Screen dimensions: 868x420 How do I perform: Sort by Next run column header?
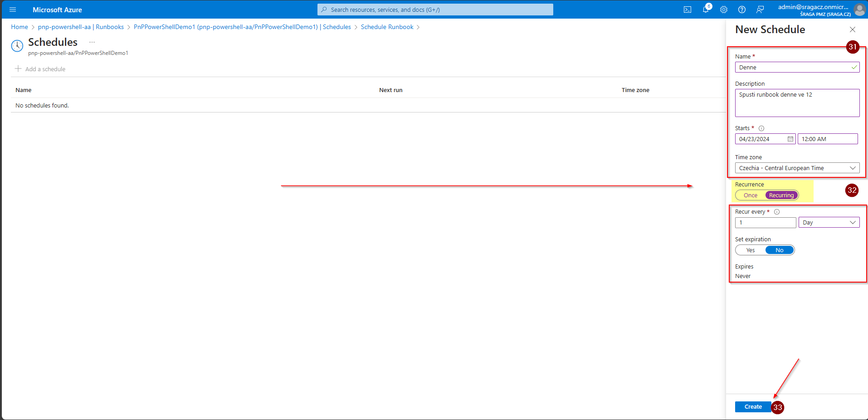pyautogui.click(x=391, y=90)
